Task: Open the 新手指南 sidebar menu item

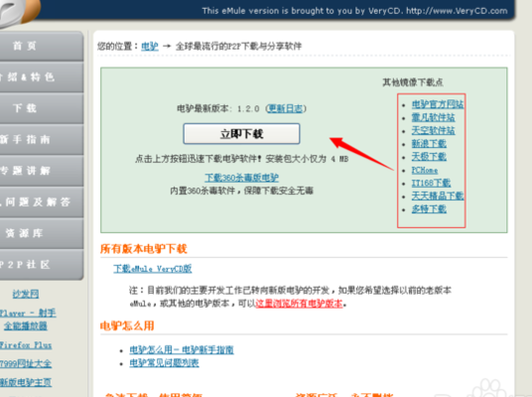Action: tap(42, 140)
